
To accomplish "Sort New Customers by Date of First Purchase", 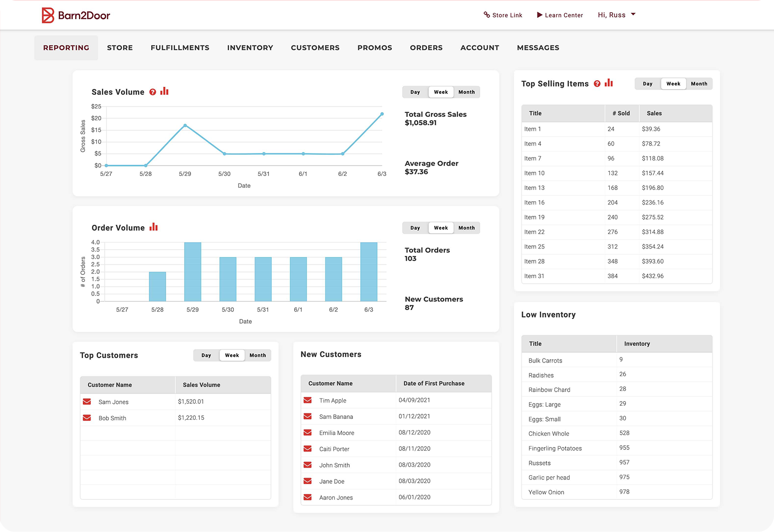I will point(444,383).
